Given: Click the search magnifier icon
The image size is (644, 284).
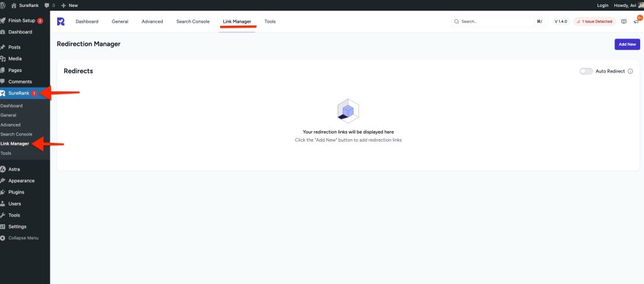Looking at the screenshot, I should 457,21.
